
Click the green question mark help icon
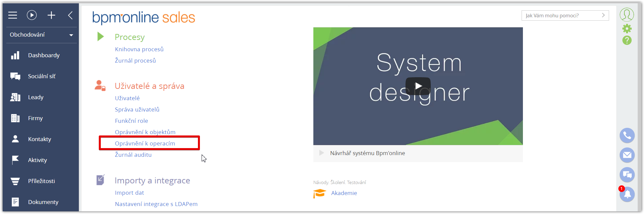pyautogui.click(x=627, y=40)
